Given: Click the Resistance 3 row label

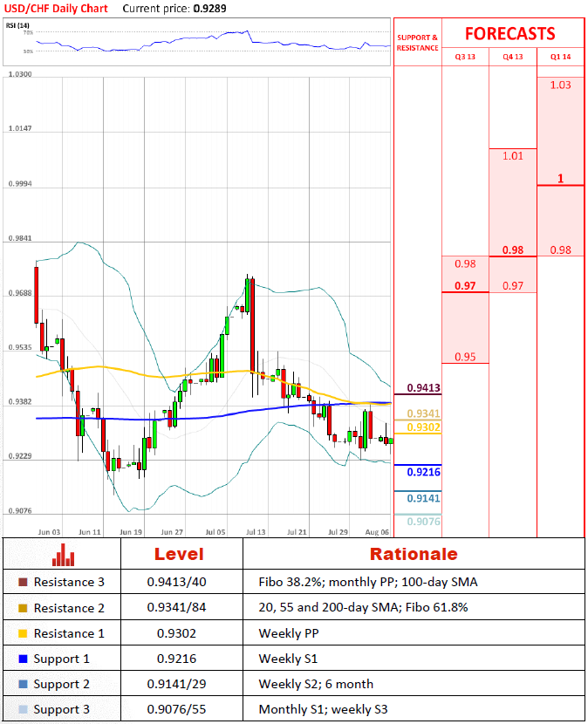Looking at the screenshot, I should point(69,582).
